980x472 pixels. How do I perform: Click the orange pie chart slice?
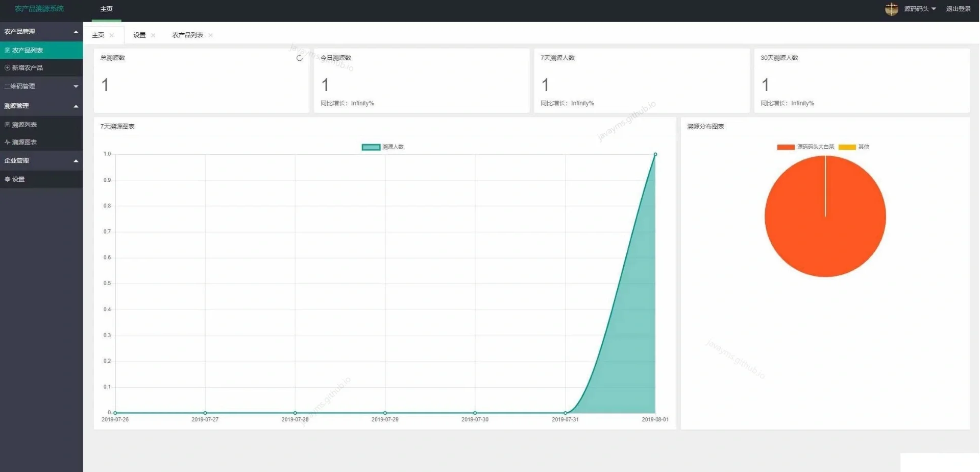(x=825, y=217)
